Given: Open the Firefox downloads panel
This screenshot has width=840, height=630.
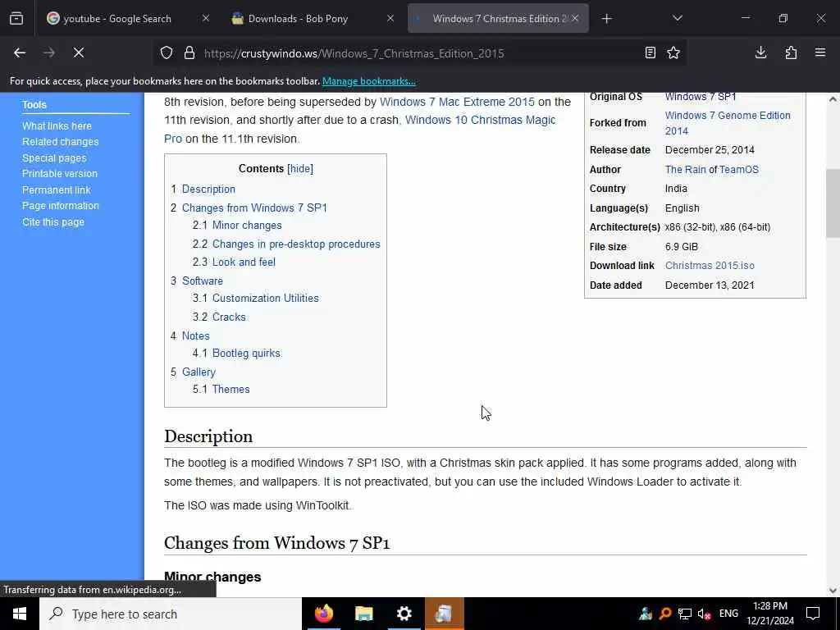Looking at the screenshot, I should coord(760,52).
